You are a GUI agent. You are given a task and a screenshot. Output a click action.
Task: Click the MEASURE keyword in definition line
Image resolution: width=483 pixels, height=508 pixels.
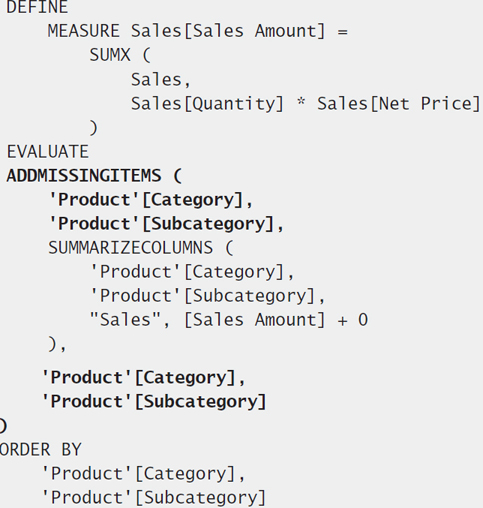coord(84,31)
